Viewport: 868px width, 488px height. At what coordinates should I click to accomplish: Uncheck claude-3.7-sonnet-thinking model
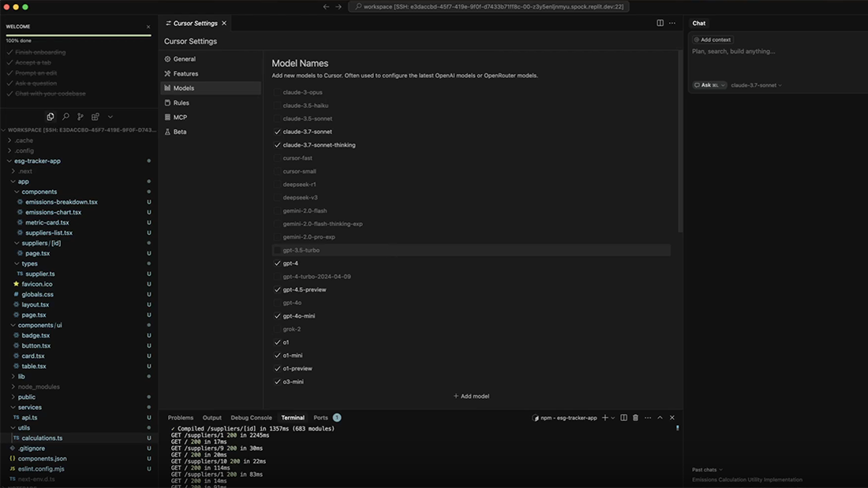click(277, 145)
